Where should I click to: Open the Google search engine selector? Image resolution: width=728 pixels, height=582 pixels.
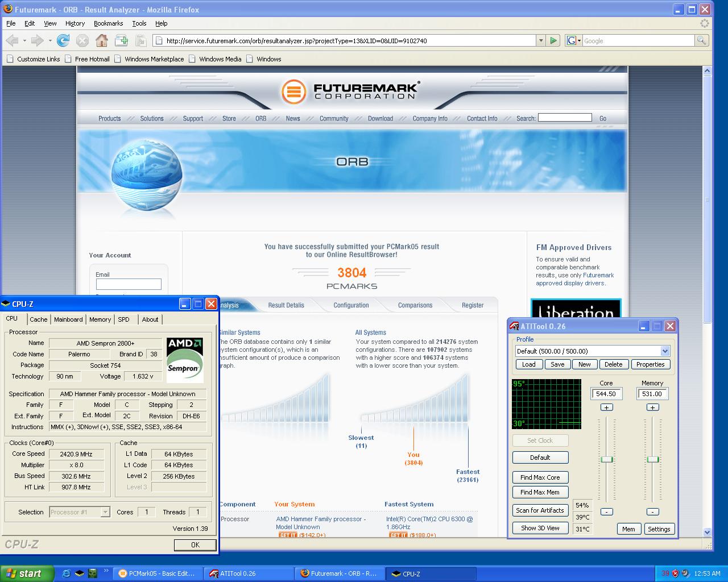pyautogui.click(x=574, y=40)
